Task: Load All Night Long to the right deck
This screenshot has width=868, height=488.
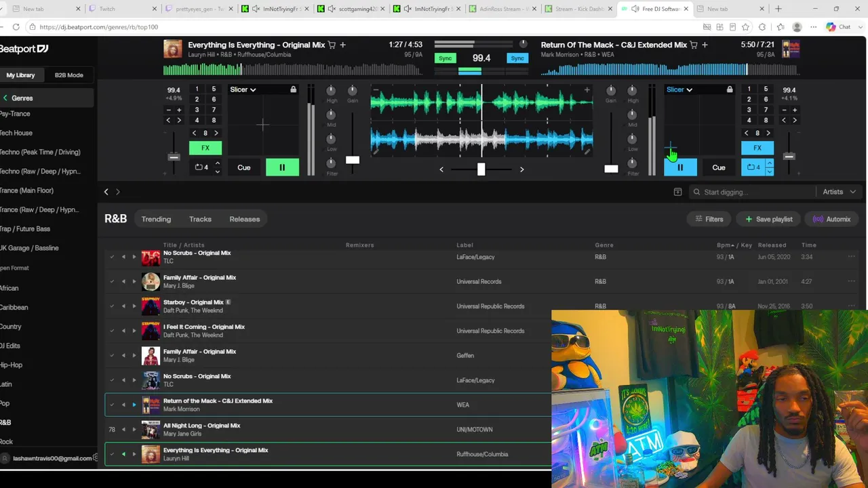Action: 134,430
